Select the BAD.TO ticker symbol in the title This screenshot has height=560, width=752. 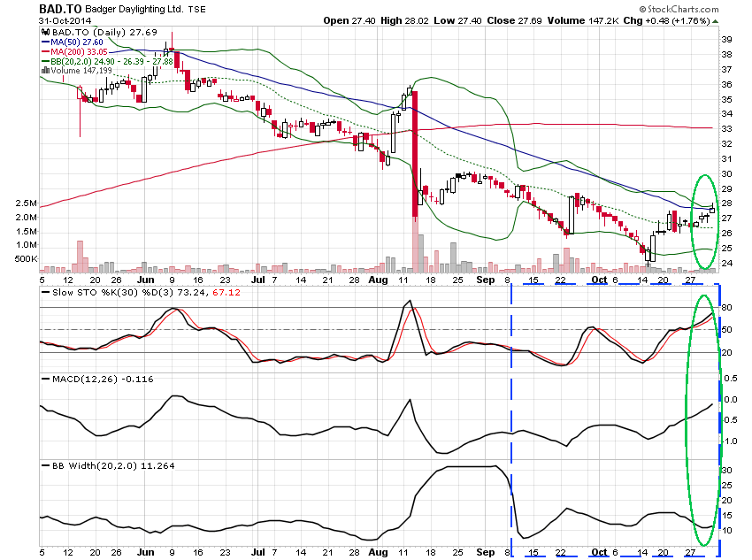tap(60, 9)
